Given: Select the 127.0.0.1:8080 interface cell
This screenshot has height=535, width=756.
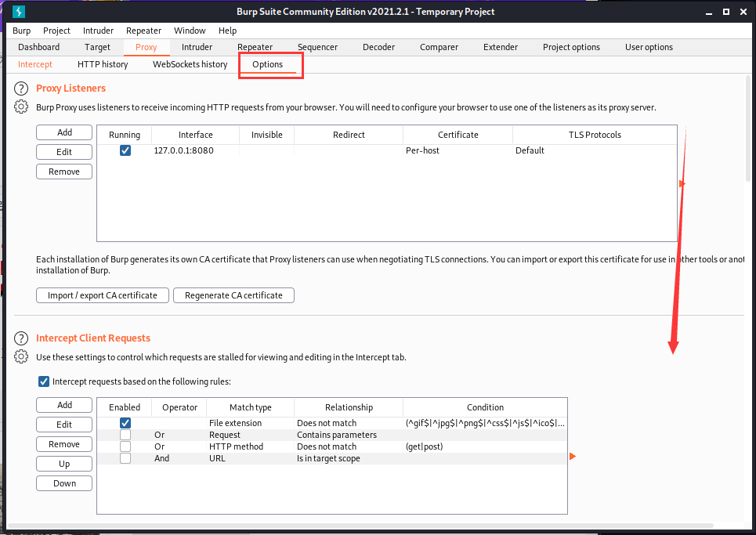Looking at the screenshot, I should (196, 150).
